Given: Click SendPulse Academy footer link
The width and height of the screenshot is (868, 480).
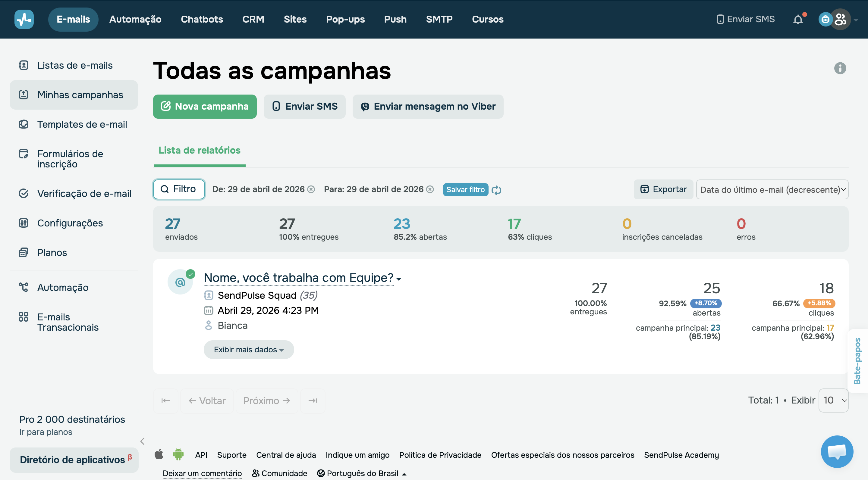Looking at the screenshot, I should 681,455.
